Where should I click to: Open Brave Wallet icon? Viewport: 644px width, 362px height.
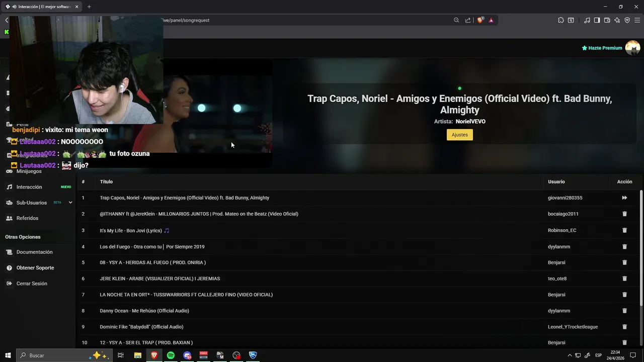point(607,20)
